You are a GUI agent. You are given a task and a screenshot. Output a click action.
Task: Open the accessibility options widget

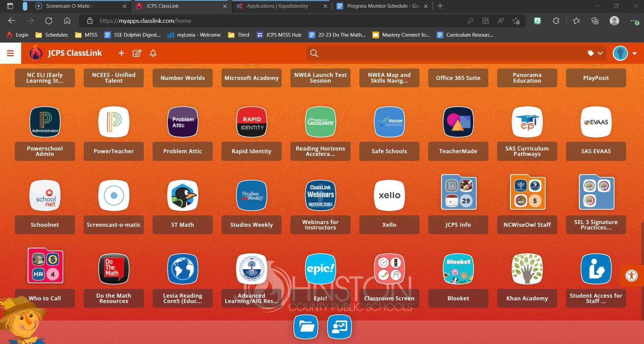click(631, 275)
